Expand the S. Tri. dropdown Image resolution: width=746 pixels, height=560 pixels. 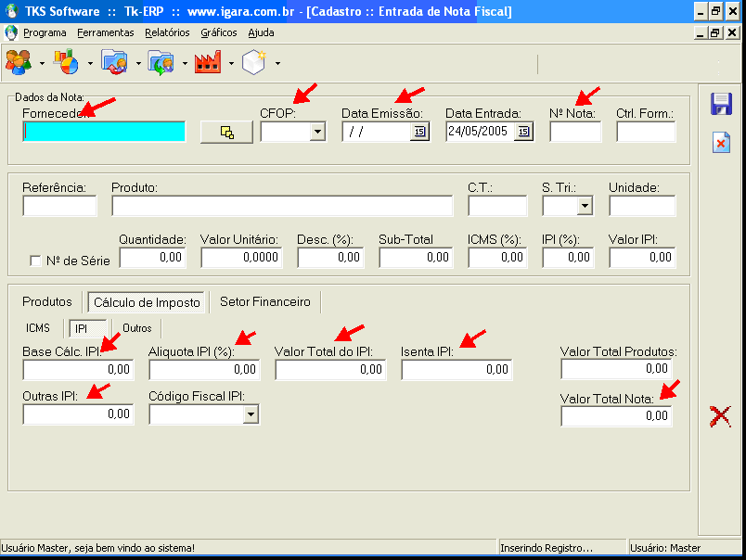point(584,206)
